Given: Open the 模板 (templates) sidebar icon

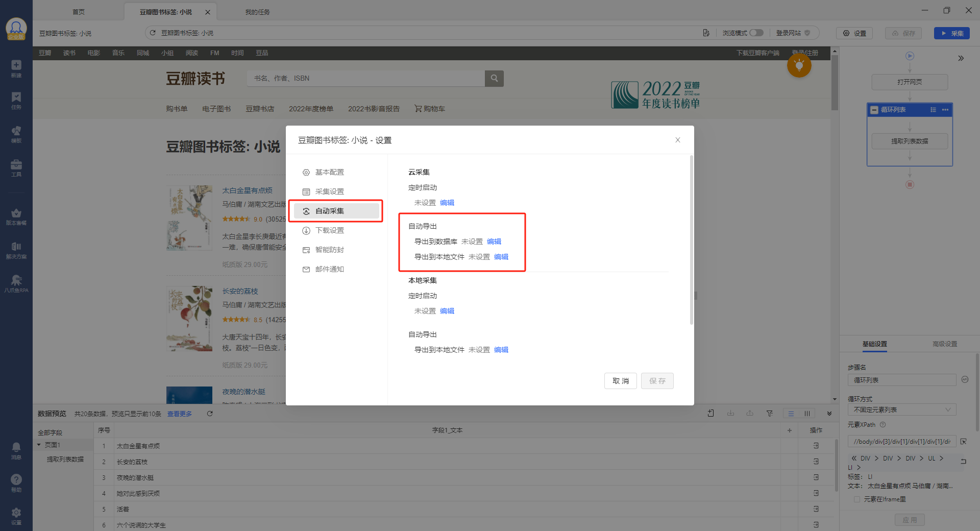Looking at the screenshot, I should [16, 134].
